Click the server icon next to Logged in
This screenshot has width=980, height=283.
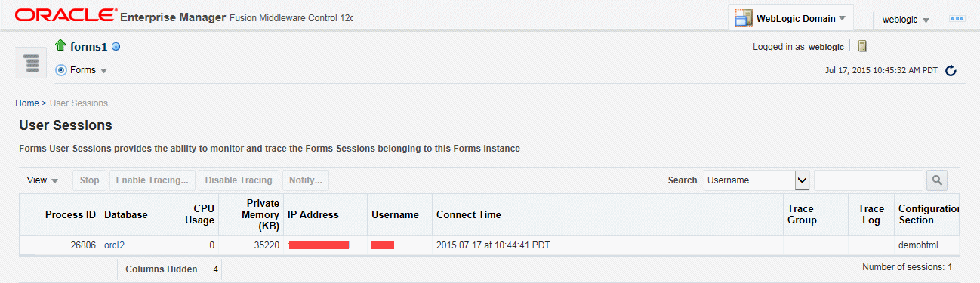(862, 47)
